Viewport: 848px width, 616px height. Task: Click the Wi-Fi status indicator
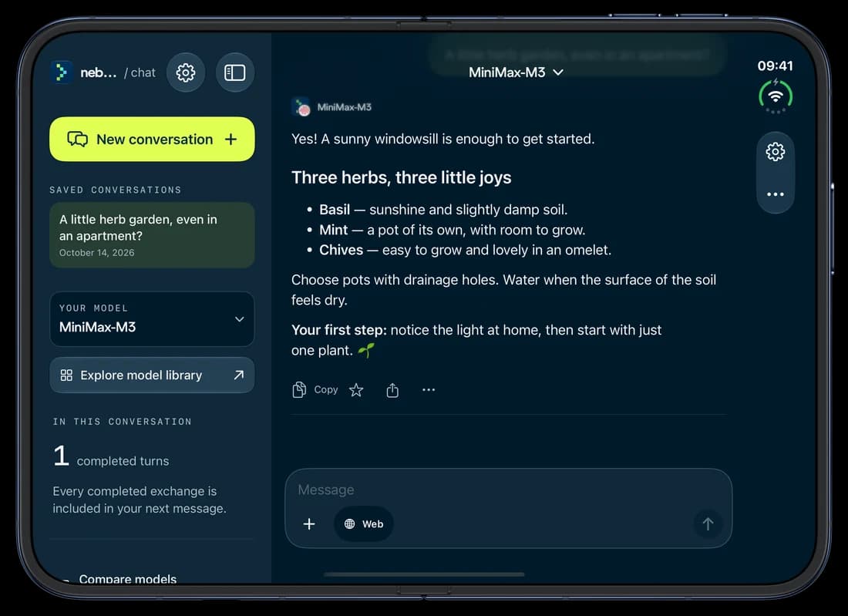(776, 97)
